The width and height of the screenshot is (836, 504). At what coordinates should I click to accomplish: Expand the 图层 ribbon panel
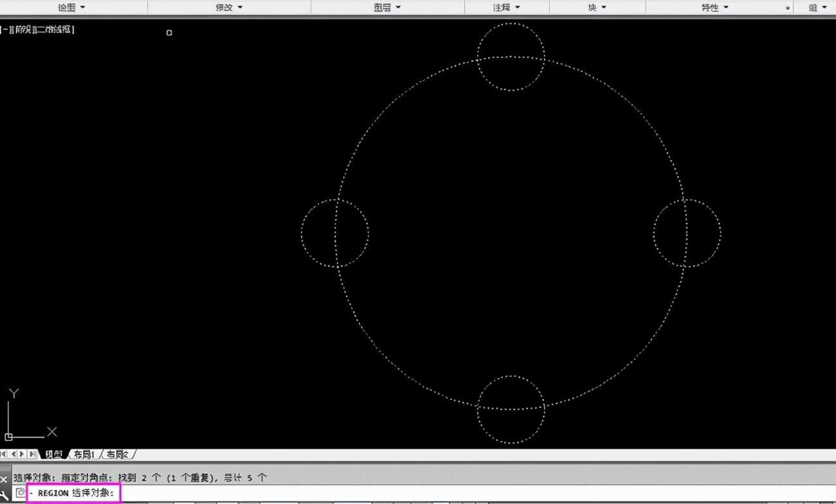(387, 7)
